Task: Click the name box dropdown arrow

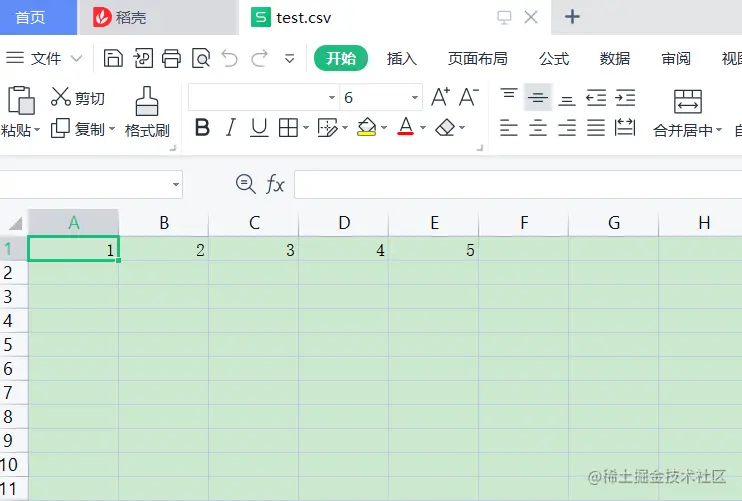Action: coord(176,185)
